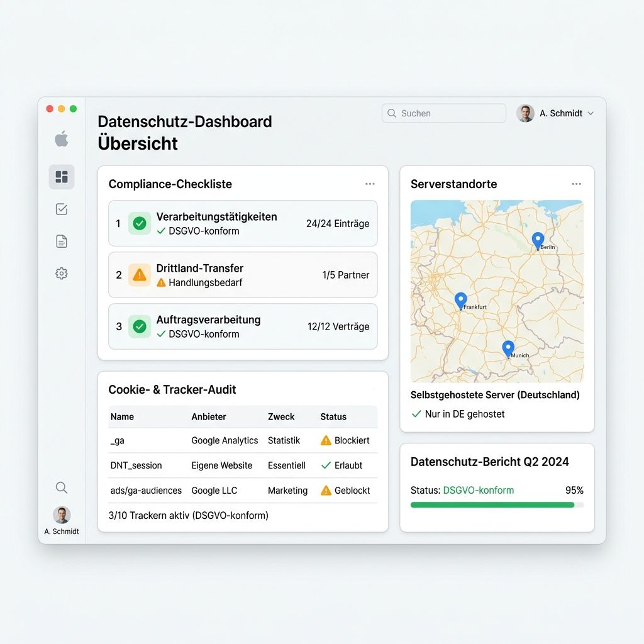Click the Apple logo in sidebar
The image size is (644, 644).
tap(62, 139)
